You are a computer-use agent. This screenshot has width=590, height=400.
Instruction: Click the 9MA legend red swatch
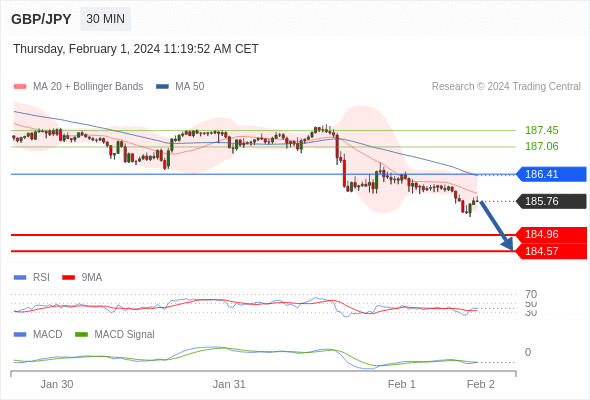click(x=68, y=278)
